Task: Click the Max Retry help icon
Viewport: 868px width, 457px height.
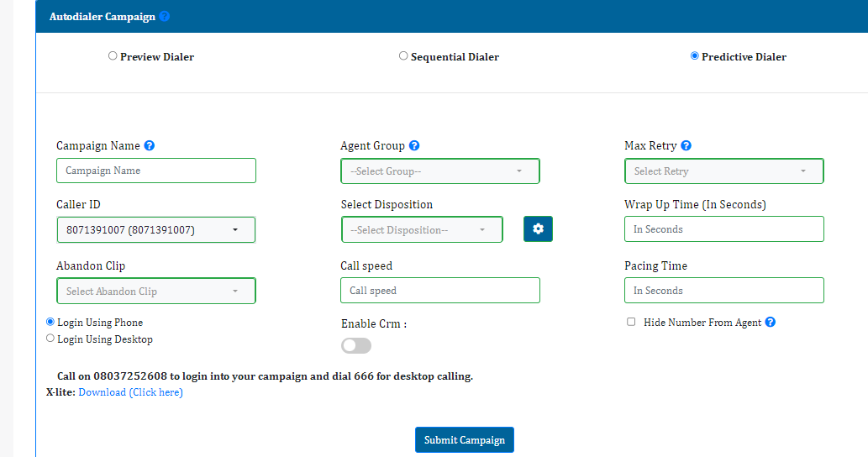Action: 686,145
